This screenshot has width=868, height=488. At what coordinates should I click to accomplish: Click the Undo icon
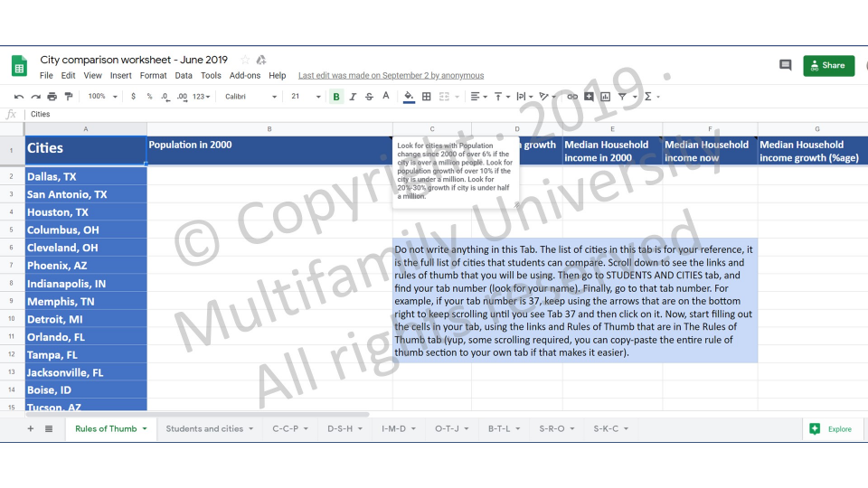point(19,97)
